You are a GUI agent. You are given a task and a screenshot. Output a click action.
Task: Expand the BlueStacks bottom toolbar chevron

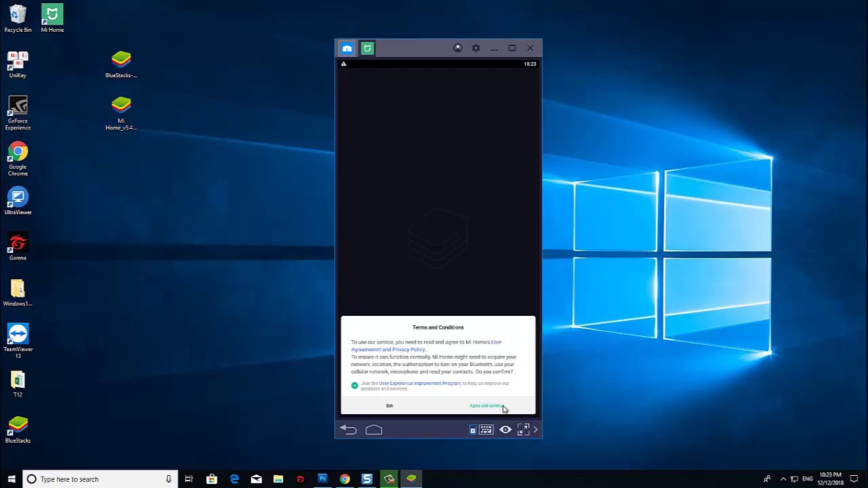[535, 430]
